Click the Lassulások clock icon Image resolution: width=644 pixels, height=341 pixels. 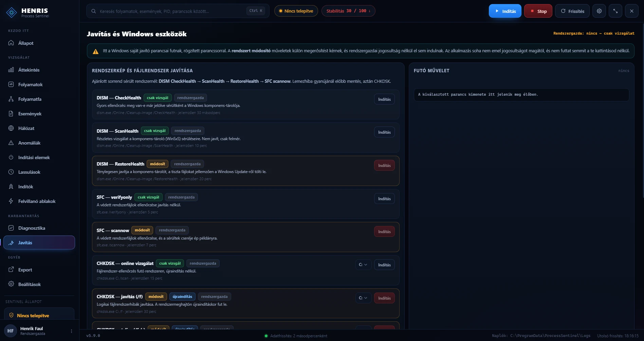coord(11,172)
